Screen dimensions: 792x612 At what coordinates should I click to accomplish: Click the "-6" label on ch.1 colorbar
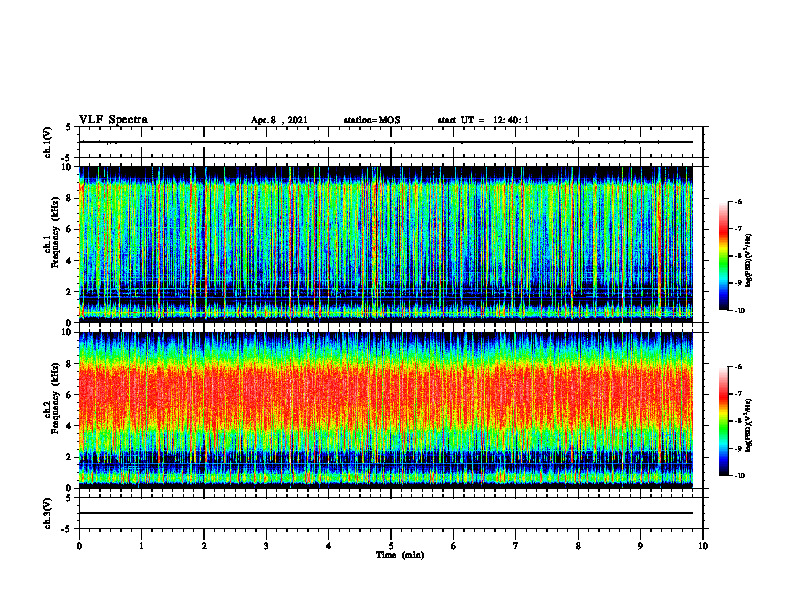click(x=739, y=201)
